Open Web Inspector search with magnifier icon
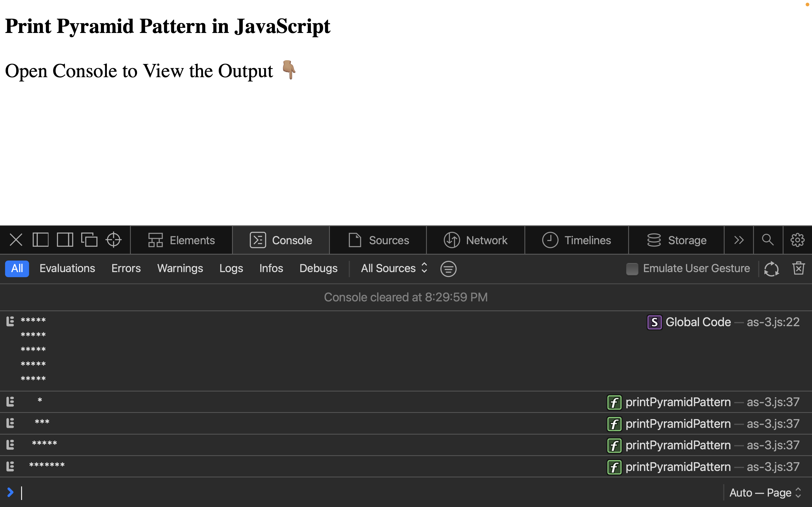 [x=768, y=240]
